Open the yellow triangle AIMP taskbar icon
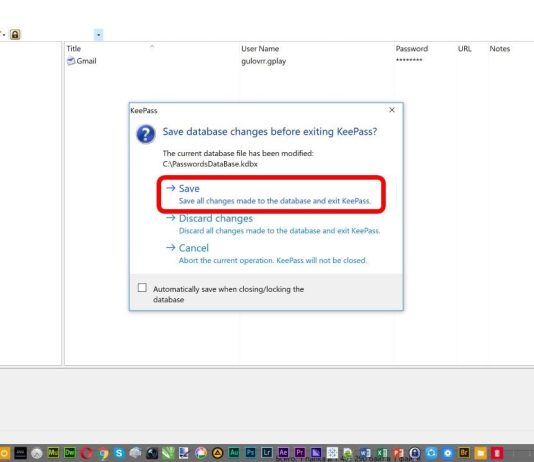Screen dimensions: 534x462 (x=218, y=453)
